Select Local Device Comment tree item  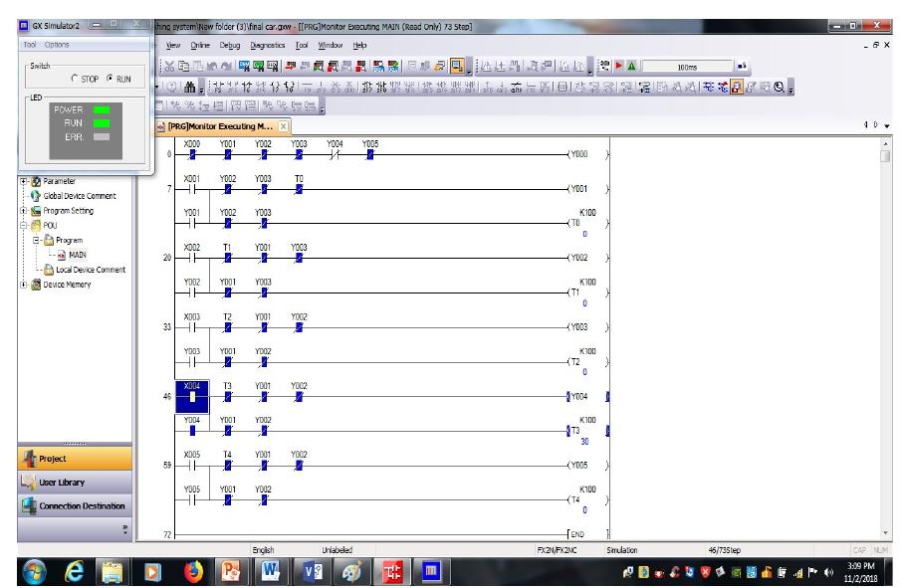[91, 270]
